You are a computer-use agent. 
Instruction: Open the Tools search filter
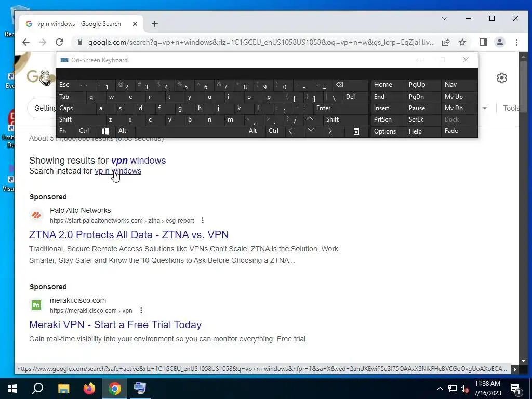(x=511, y=108)
